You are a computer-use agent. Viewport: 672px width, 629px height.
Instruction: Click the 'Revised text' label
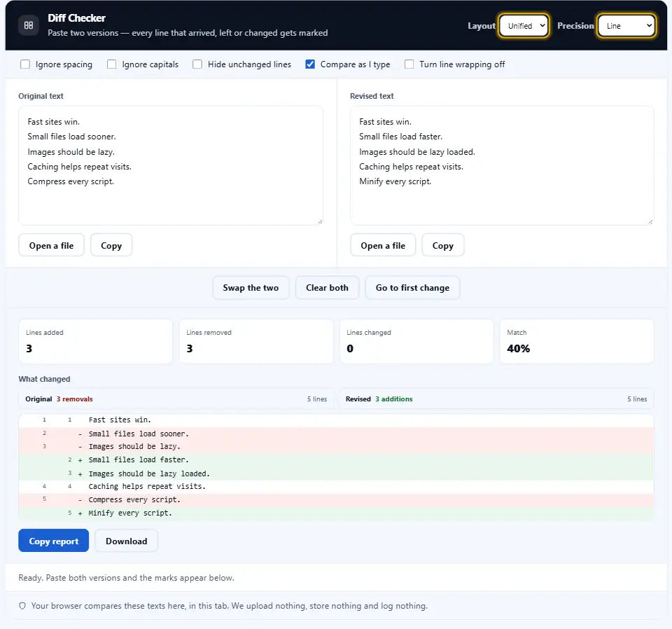click(x=372, y=96)
